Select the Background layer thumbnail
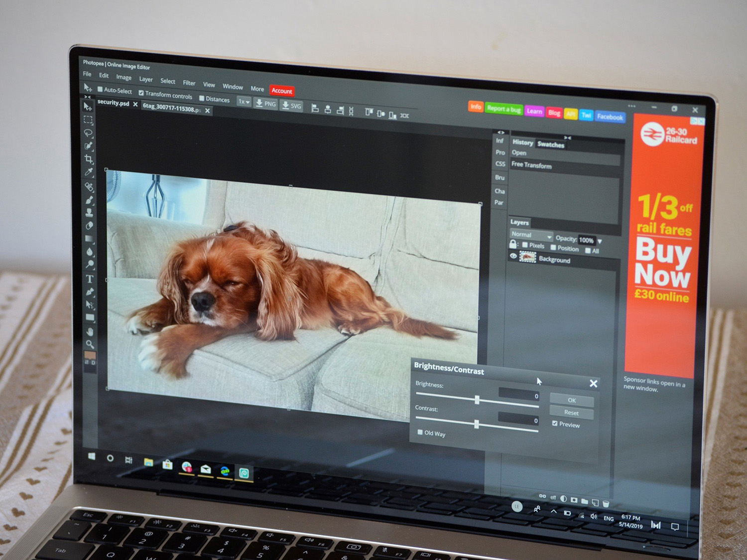747x560 pixels. coord(528,257)
